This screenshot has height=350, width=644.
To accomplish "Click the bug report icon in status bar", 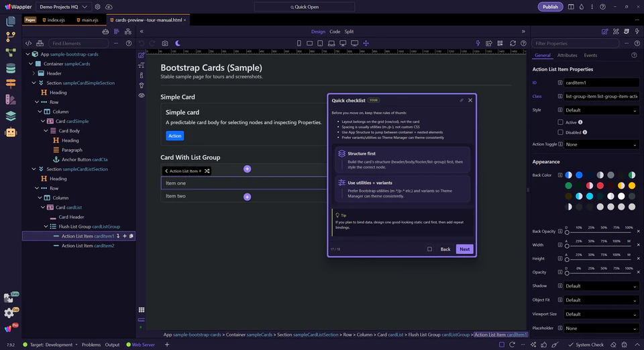I will (625, 345).
